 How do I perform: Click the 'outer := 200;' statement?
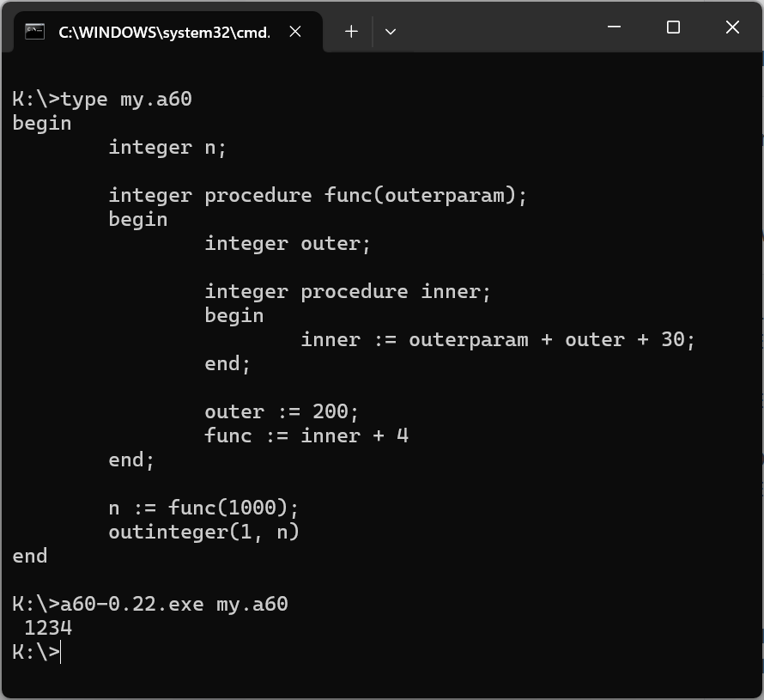282,412
